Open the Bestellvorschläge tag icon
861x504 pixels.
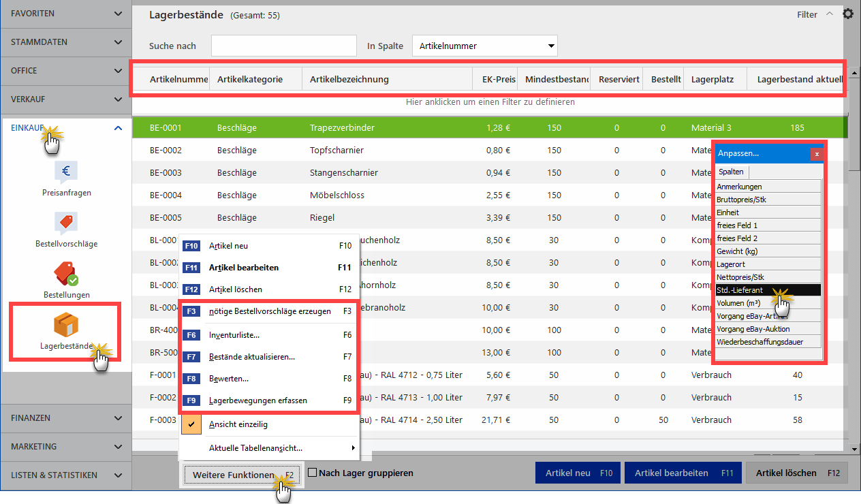(66, 223)
